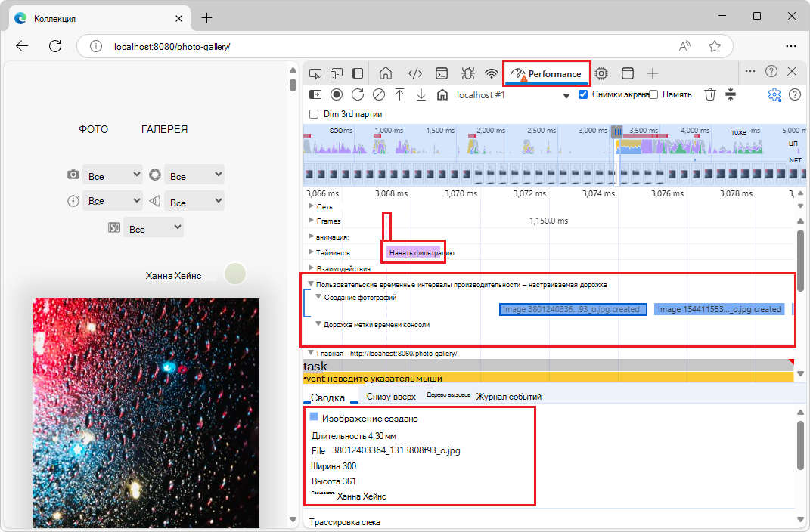Toggle the Performance sidebar panel icon
This screenshot has width=810, height=532.
coord(315,94)
